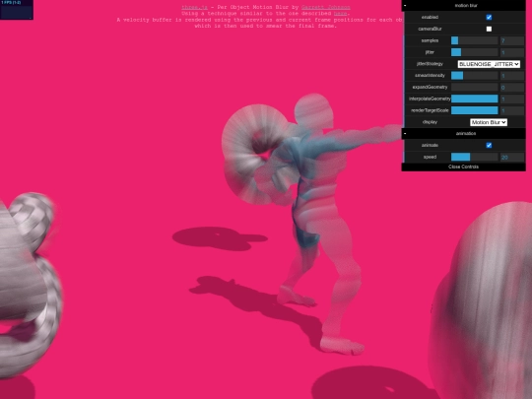The image size is (532, 399).
Task: Click the expandGeometry value field
Action: [x=512, y=88]
